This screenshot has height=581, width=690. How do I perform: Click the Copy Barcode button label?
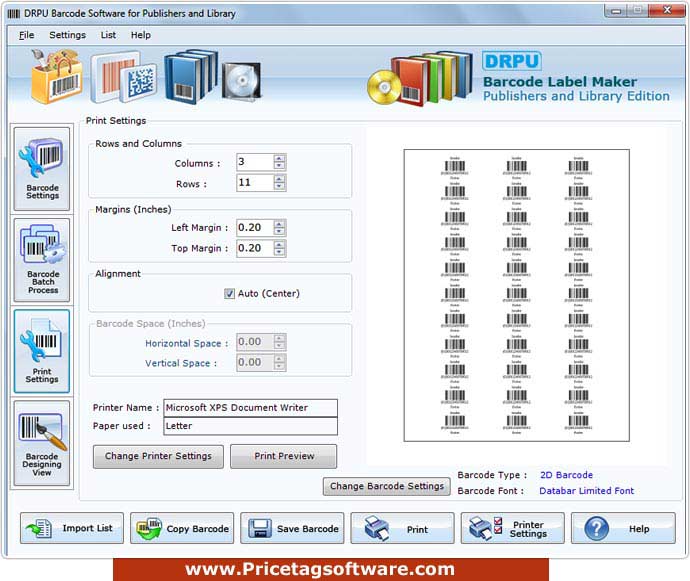click(x=198, y=529)
